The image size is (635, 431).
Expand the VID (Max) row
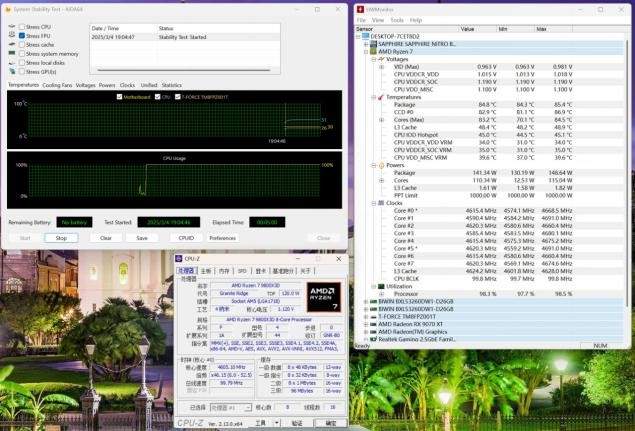click(381, 67)
